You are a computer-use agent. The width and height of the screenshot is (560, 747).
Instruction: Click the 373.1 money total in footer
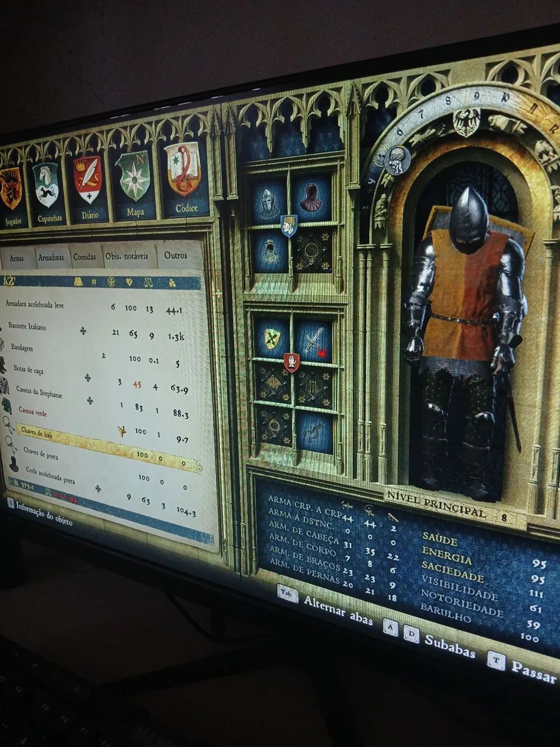pos(27,485)
